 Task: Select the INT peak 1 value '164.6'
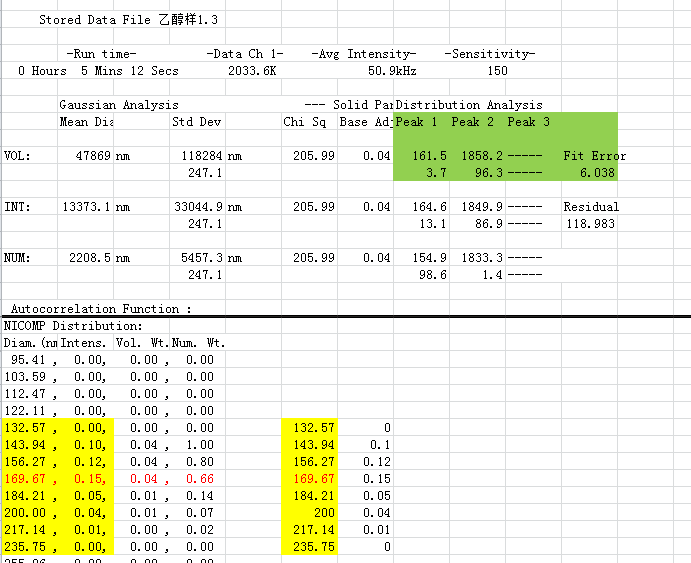point(430,207)
